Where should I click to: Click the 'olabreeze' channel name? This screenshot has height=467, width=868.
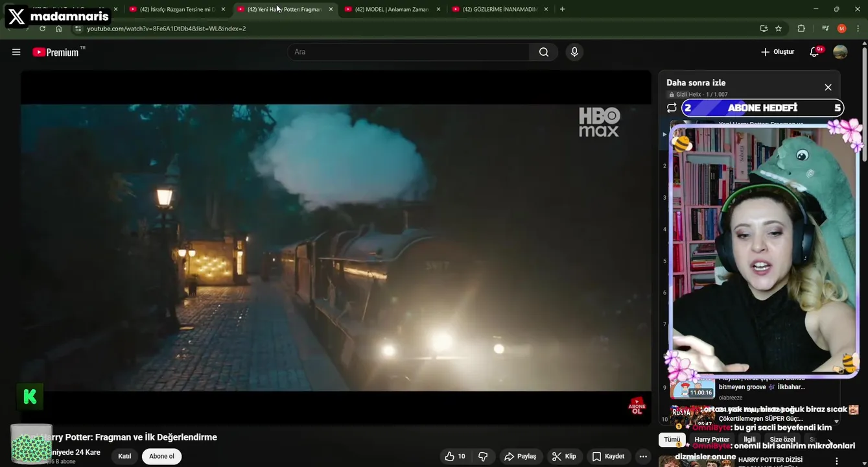(x=731, y=398)
